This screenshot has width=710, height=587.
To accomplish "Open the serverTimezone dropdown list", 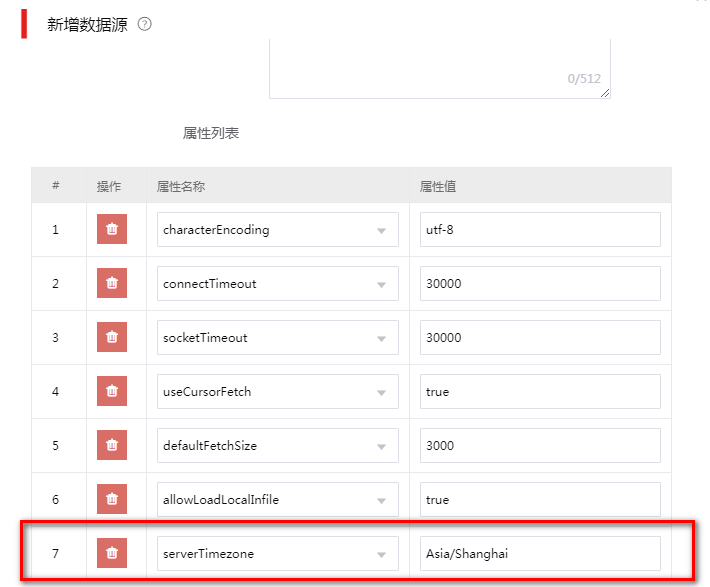I will pos(278,553).
